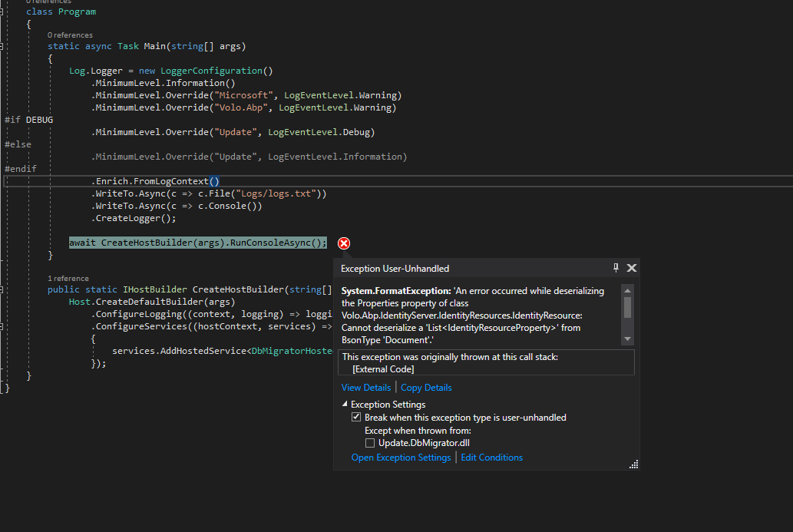This screenshot has height=532, width=793.
Task: Collapse the Main method code block
Action: pos(2,46)
